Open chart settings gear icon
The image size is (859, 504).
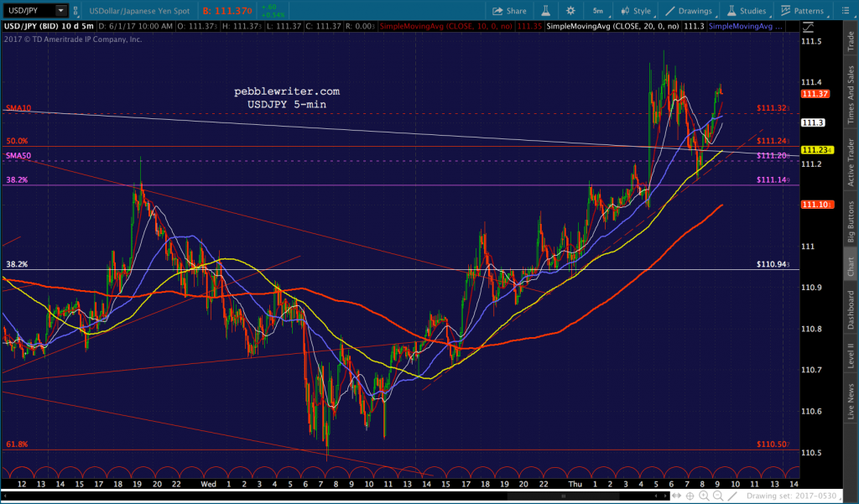click(570, 11)
